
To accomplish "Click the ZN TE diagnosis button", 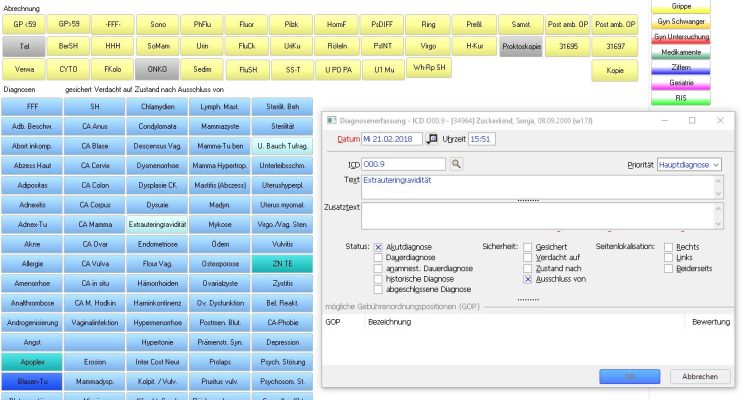I will (x=283, y=264).
